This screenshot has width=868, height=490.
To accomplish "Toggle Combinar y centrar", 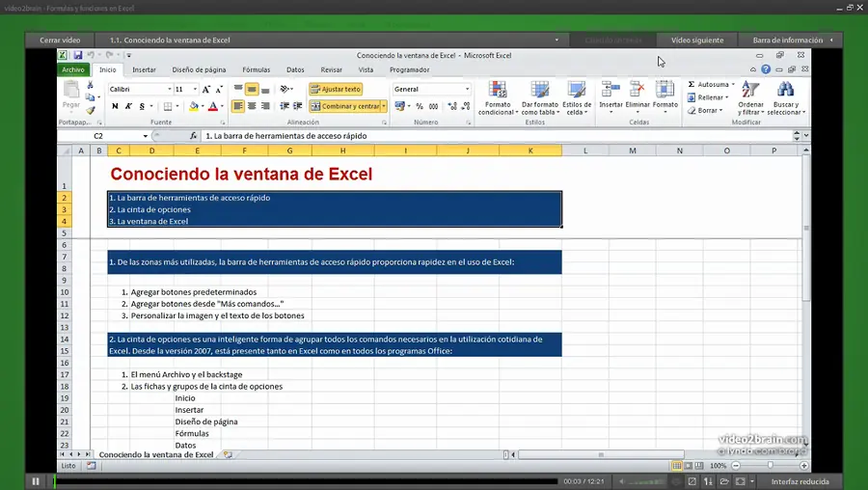I will click(345, 106).
